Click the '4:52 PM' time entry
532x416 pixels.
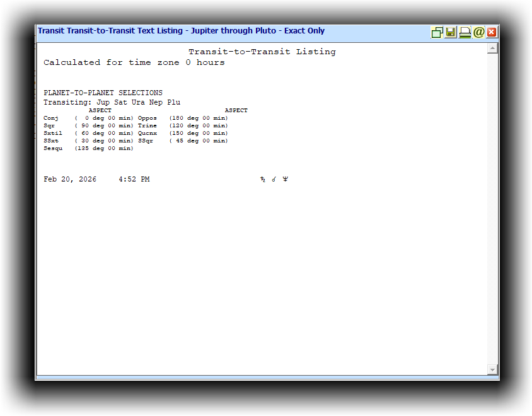[134, 180]
